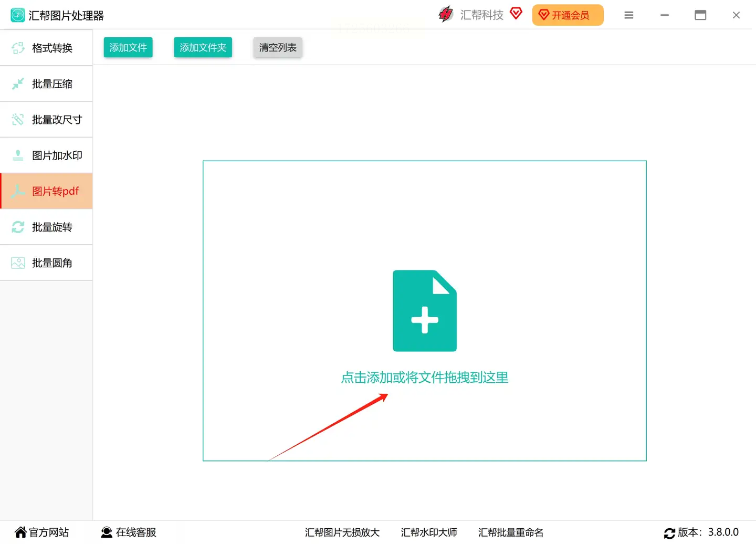Click the customer service headset icon

pos(107,532)
